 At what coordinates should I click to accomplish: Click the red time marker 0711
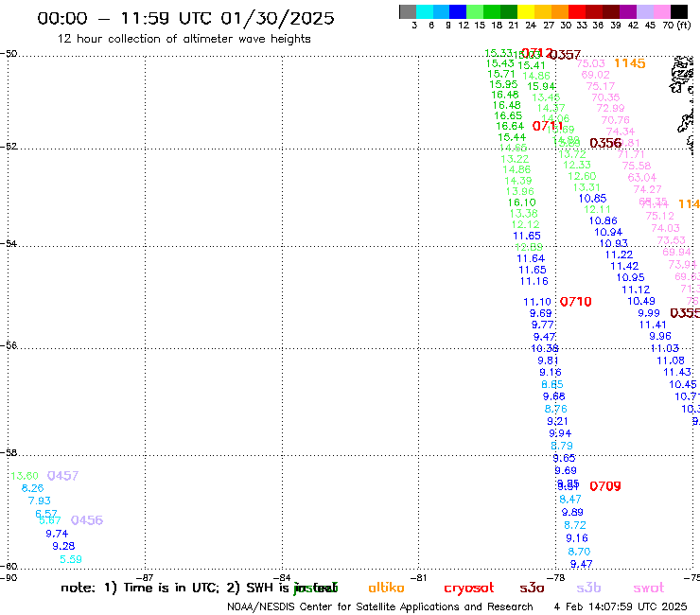[x=548, y=127]
